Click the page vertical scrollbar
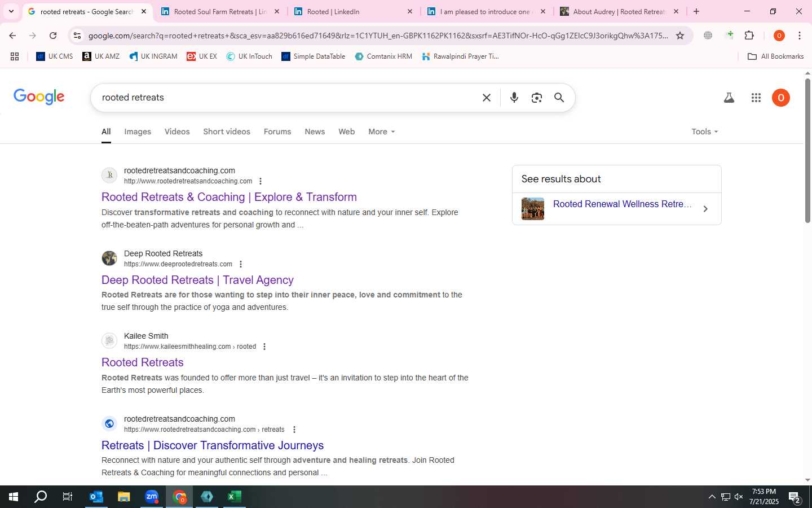 [807, 151]
